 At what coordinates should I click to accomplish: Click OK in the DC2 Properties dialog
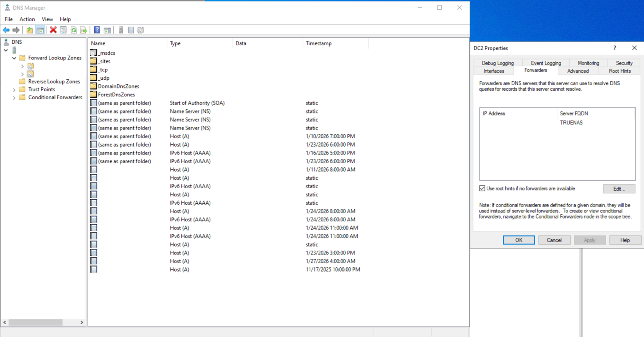[x=519, y=240]
